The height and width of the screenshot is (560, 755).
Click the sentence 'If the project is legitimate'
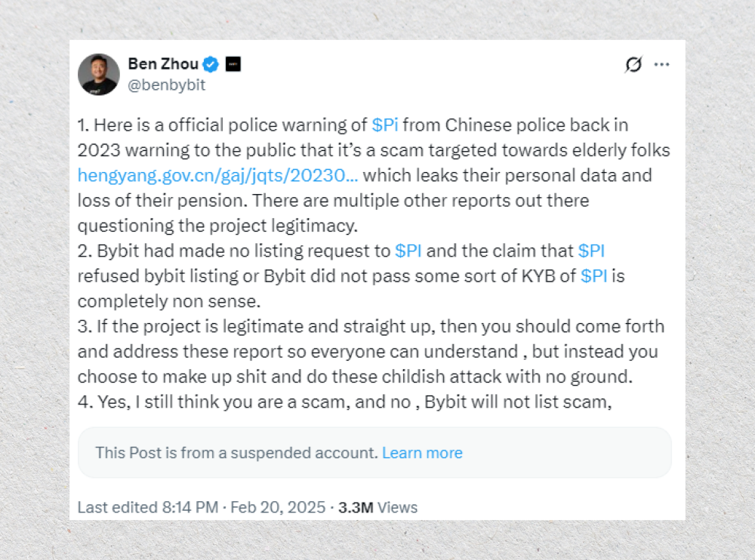point(370,327)
